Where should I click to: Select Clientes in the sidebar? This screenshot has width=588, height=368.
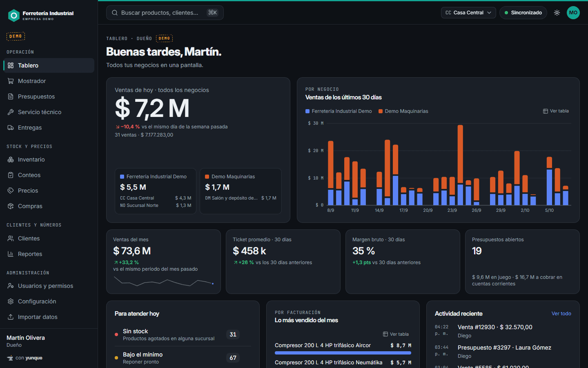point(49,238)
